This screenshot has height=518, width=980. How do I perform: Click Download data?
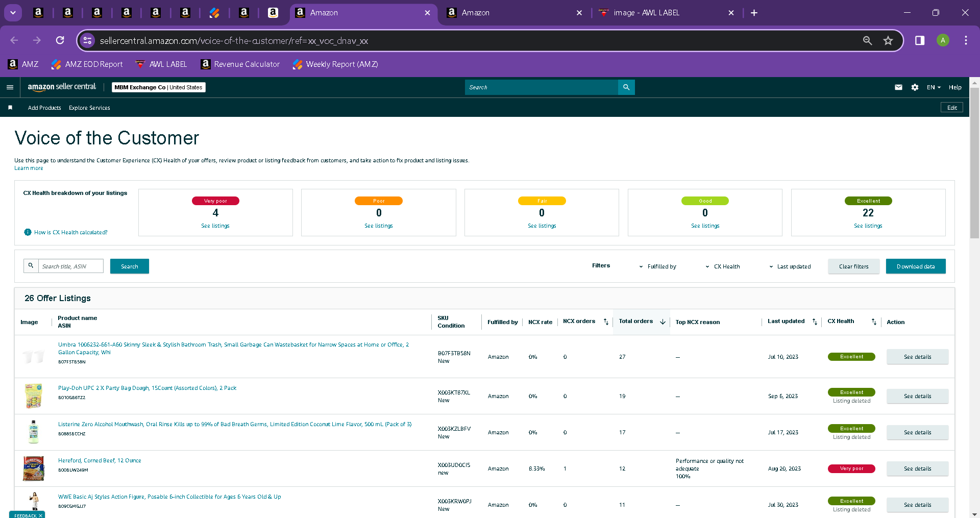(x=916, y=266)
